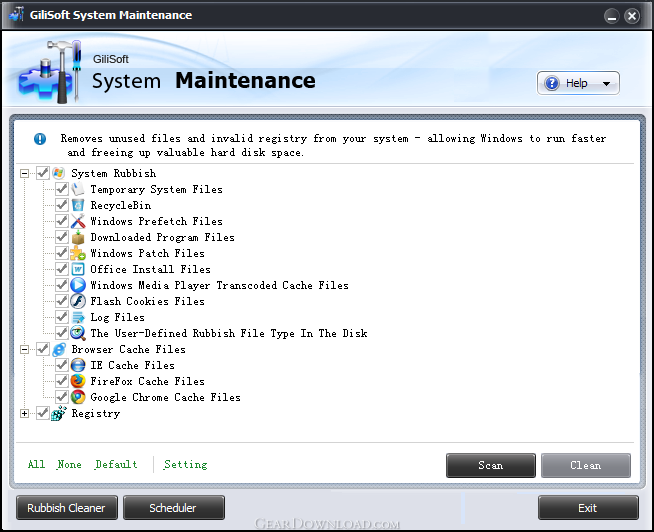This screenshot has width=654, height=532.
Task: Switch to Rubbish Cleaner tab
Action: (x=67, y=508)
